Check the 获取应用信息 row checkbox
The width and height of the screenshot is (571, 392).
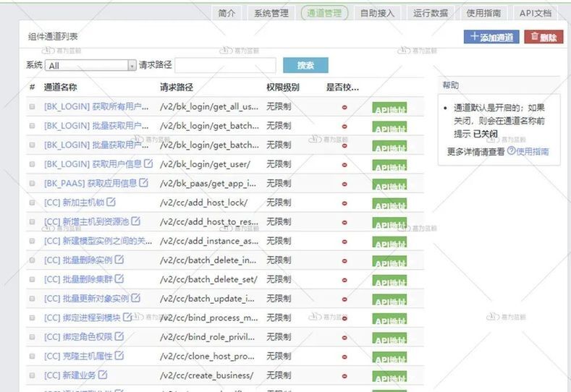pos(32,184)
